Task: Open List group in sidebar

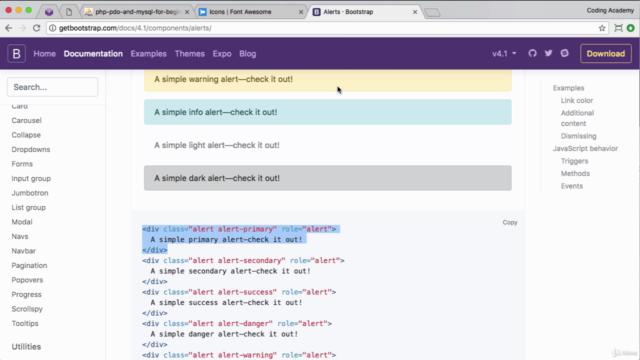Action: point(29,207)
